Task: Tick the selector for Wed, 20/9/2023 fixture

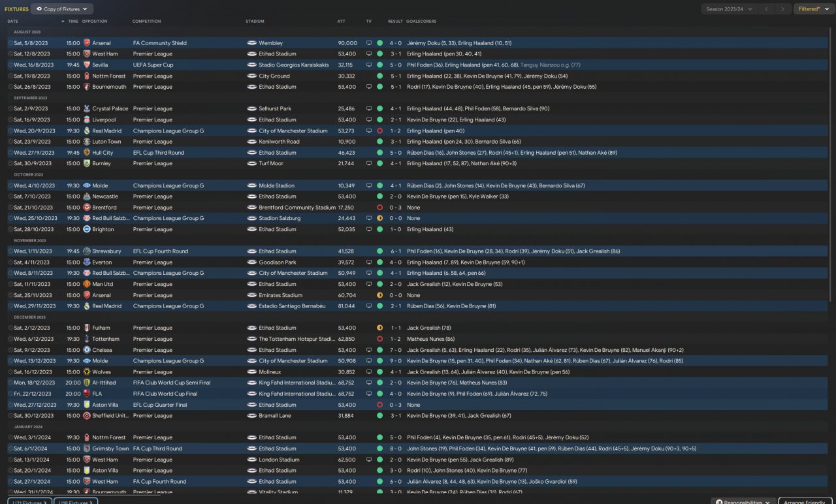Action: 10,131
